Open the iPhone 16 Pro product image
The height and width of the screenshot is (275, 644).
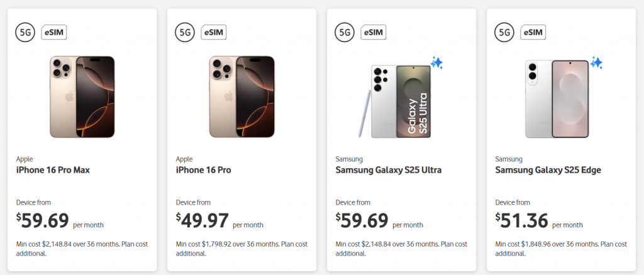[x=242, y=97]
